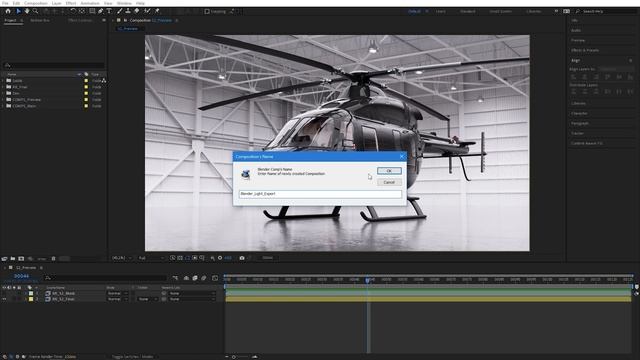Click the Project panel search field
Viewport: 640px width, 360px height.
(x=54, y=65)
